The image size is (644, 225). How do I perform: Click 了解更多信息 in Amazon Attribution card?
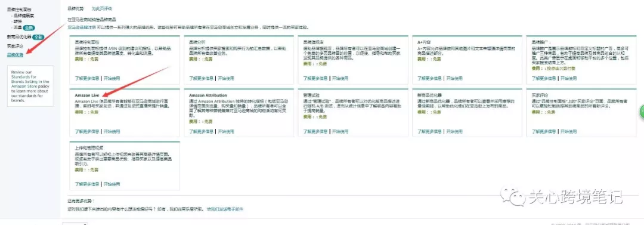(x=202, y=132)
